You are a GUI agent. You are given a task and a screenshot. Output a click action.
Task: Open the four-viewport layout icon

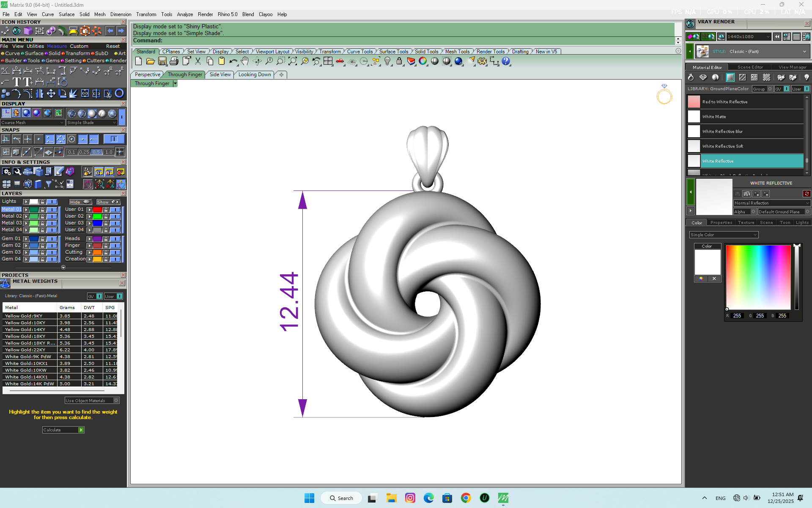pos(328,61)
